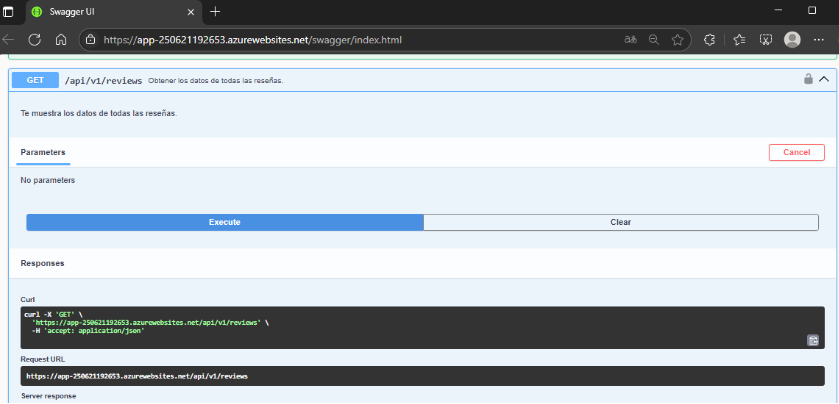
Task: Click the Responses heading
Action: (x=42, y=263)
